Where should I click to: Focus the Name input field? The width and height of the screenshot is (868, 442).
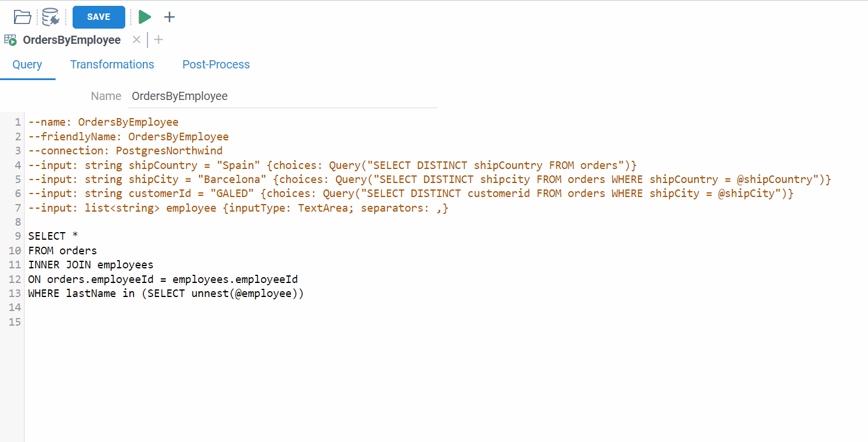pos(282,96)
